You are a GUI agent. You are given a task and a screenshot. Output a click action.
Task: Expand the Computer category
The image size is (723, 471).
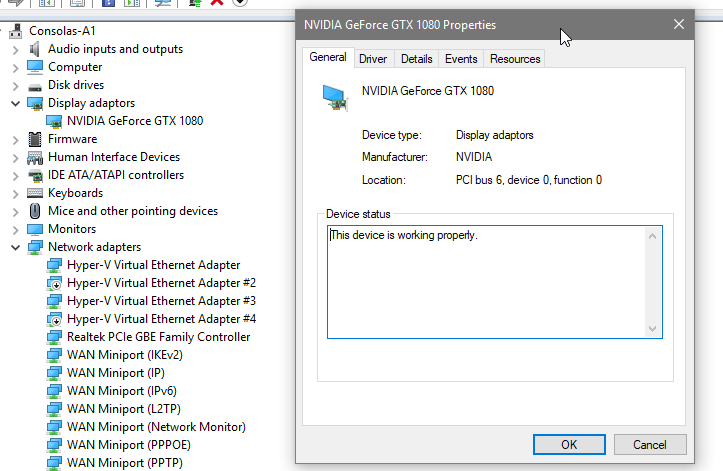point(16,67)
